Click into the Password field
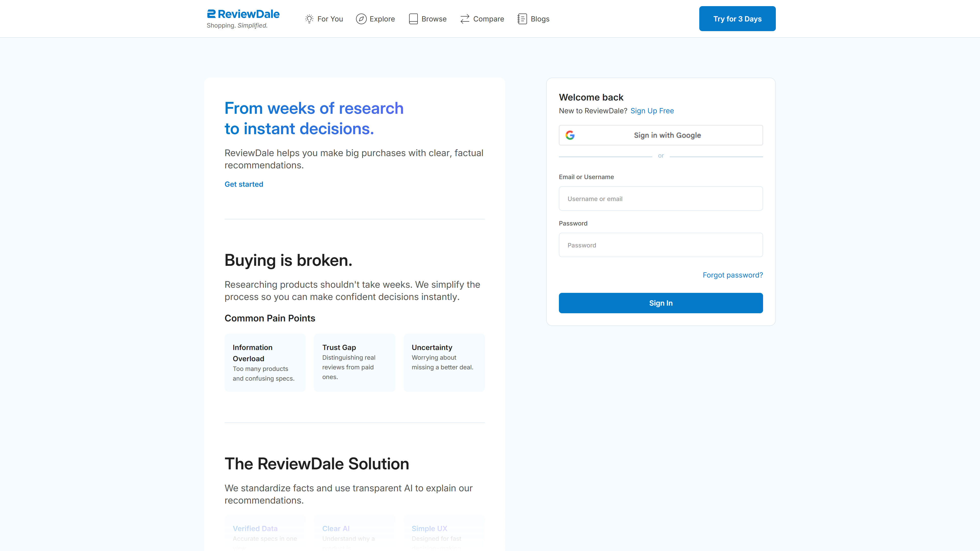 [x=660, y=245]
